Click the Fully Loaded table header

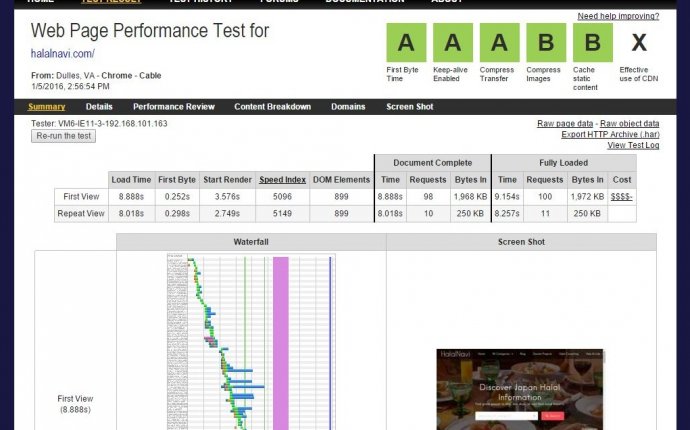point(564,163)
